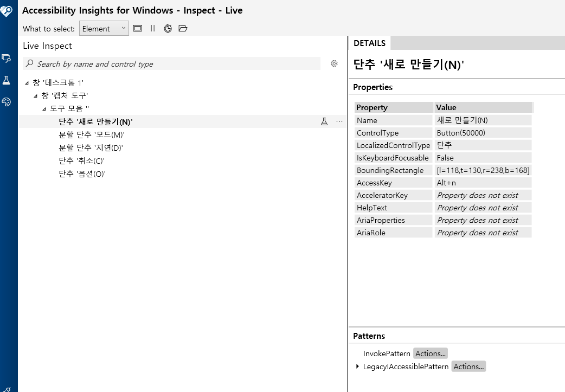Collapse the '도구 모음' tree node
Screen dimensions: 565x392
click(x=44, y=109)
